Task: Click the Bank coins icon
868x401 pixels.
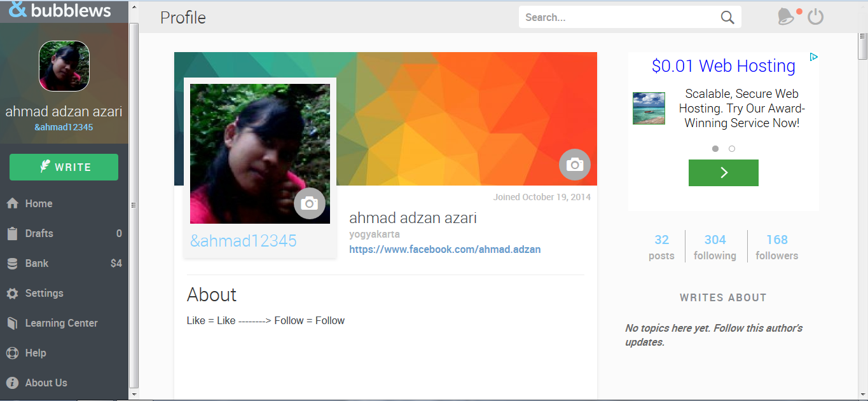Action: coord(12,263)
